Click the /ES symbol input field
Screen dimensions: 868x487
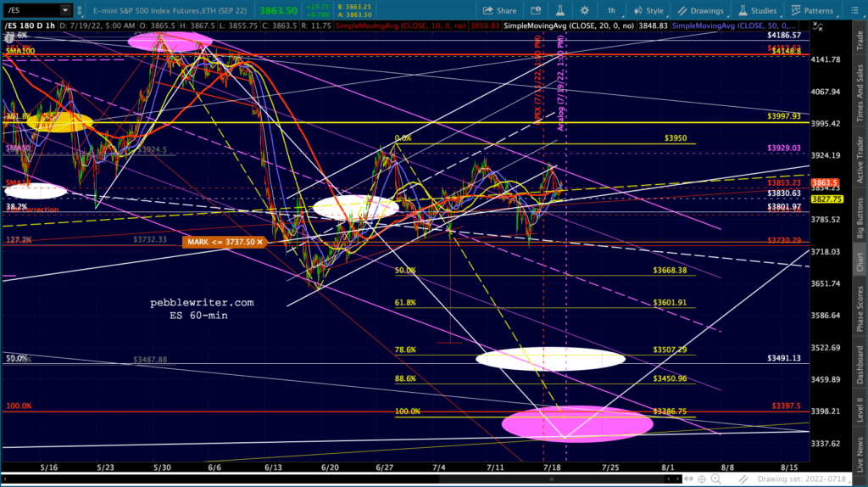[31, 10]
